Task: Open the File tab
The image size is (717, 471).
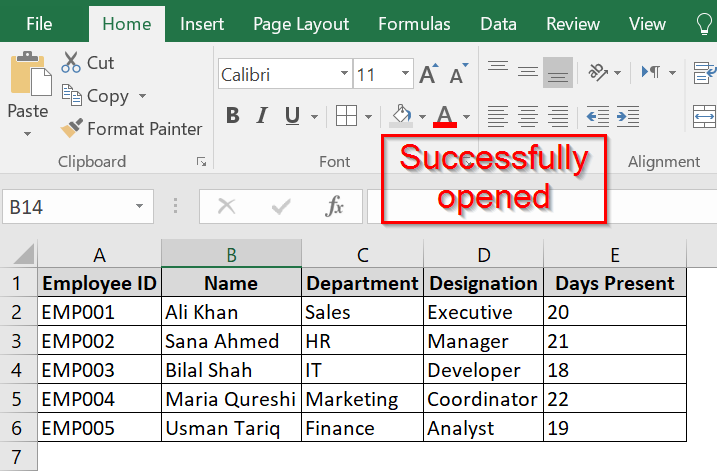Action: (x=39, y=24)
